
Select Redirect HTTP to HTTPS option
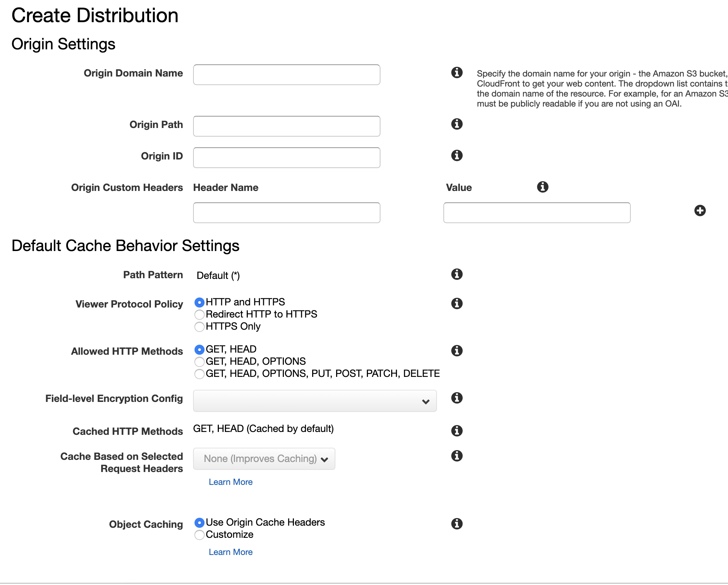[199, 315]
